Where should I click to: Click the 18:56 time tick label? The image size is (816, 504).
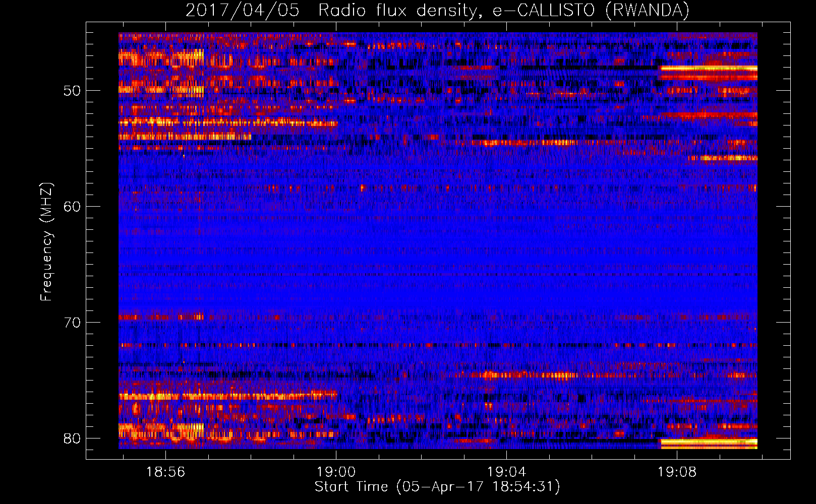[166, 472]
